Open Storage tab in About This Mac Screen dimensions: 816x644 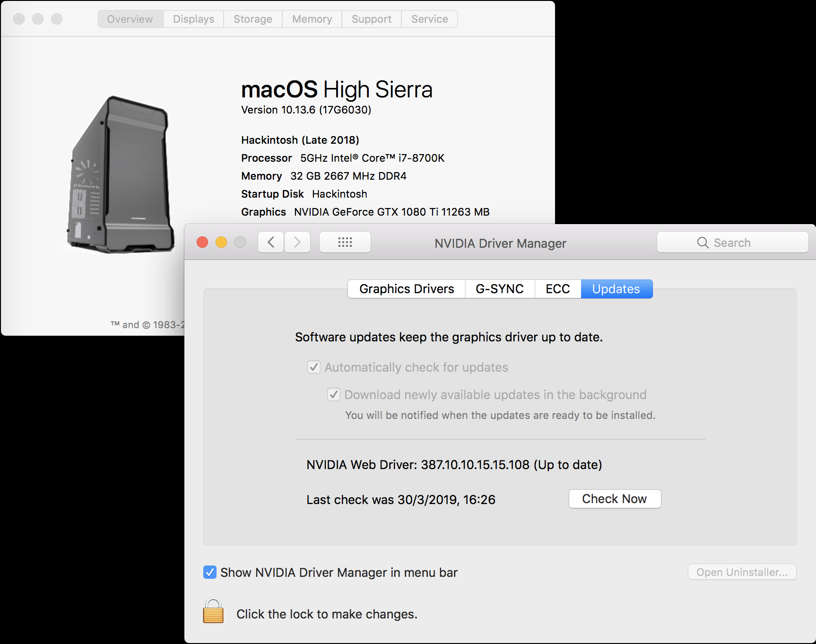(x=253, y=19)
